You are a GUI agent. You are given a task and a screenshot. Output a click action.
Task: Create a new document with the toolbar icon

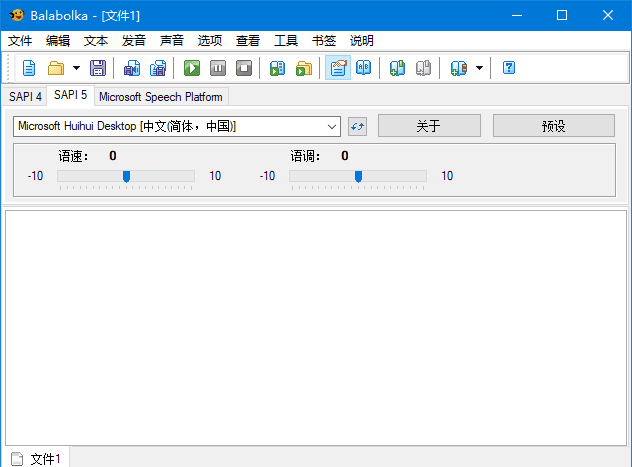(29, 68)
